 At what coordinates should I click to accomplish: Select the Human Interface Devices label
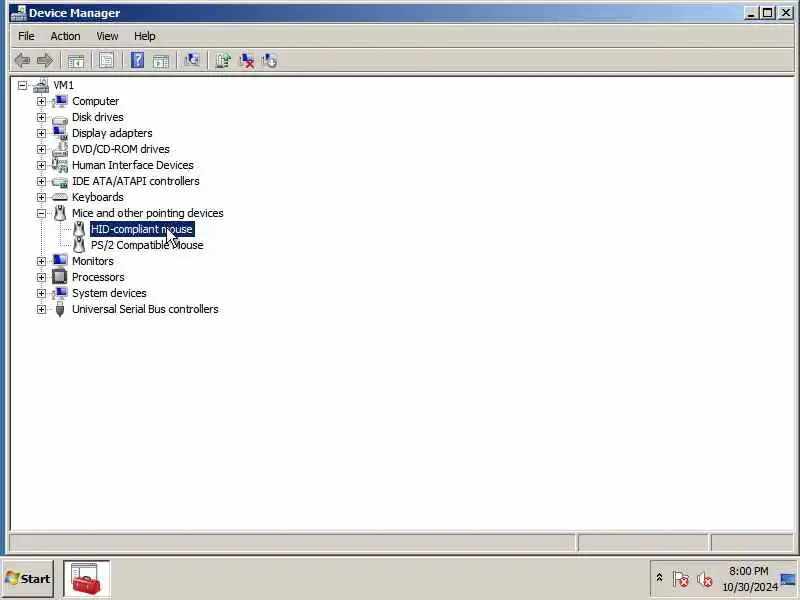pos(133,165)
